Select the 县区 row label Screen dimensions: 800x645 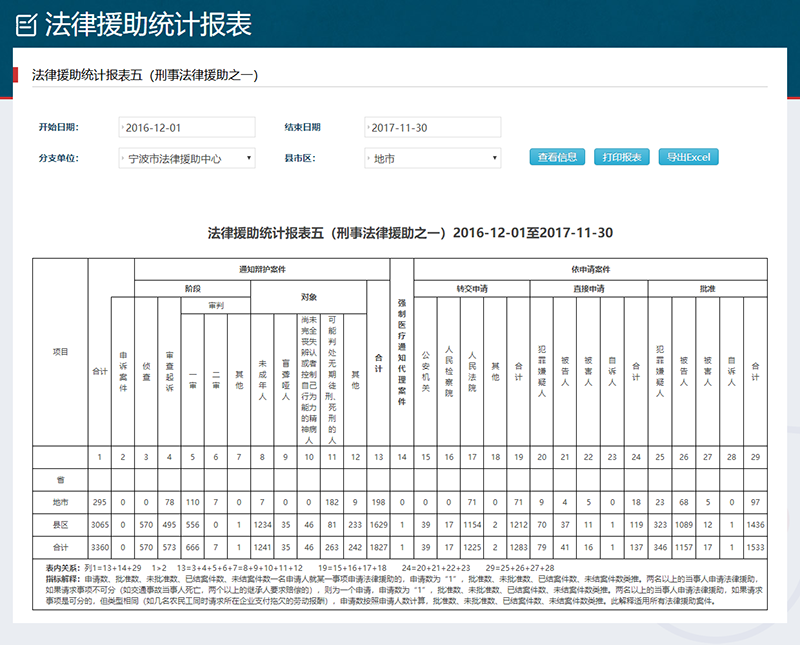[60, 525]
